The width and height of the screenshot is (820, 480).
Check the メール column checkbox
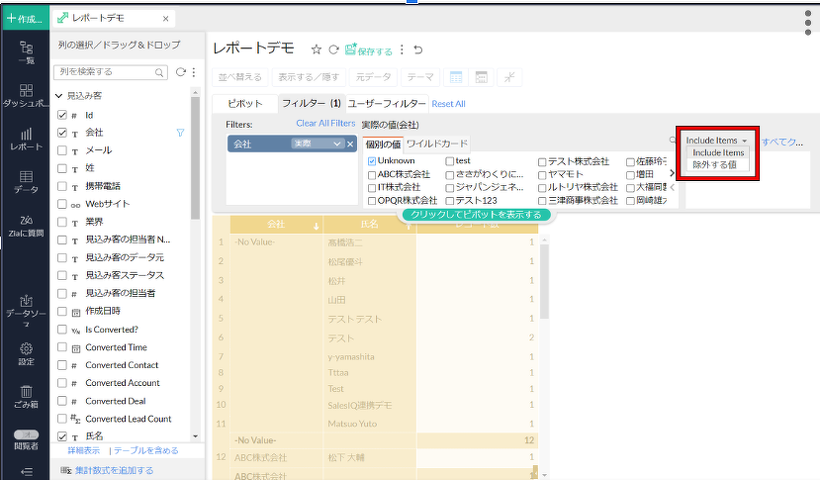[62, 151]
